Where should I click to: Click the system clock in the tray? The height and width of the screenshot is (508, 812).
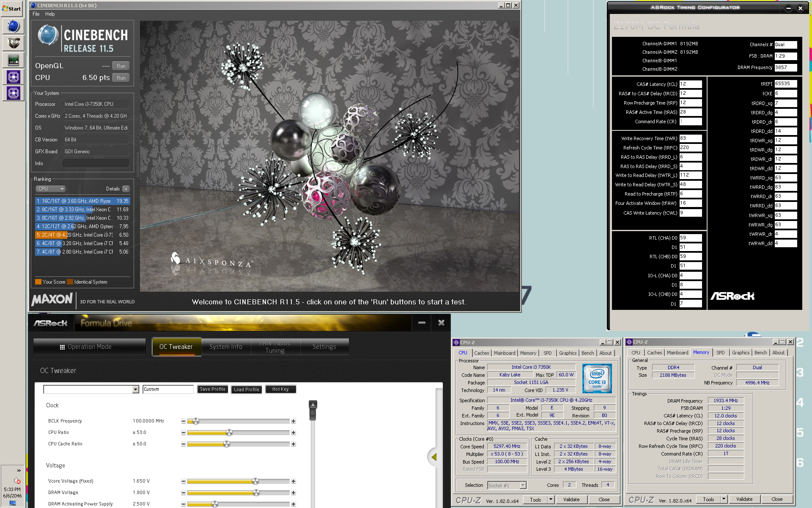pos(12,492)
